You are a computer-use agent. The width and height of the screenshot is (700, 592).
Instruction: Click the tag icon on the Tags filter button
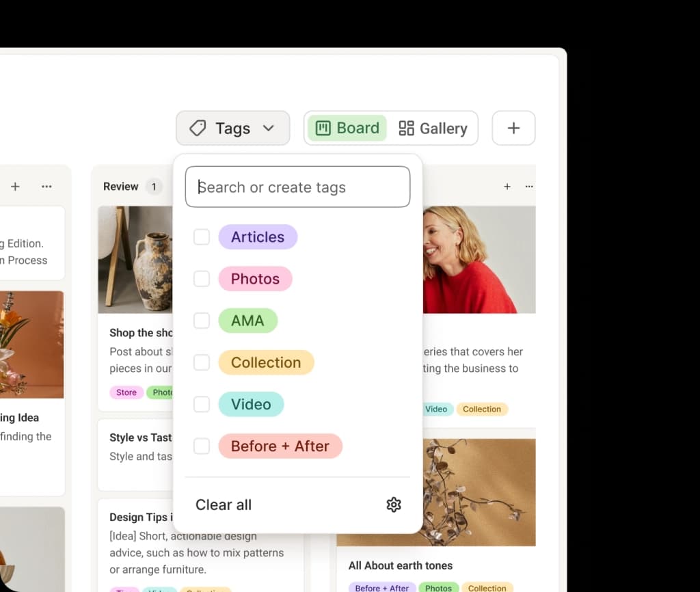click(197, 128)
